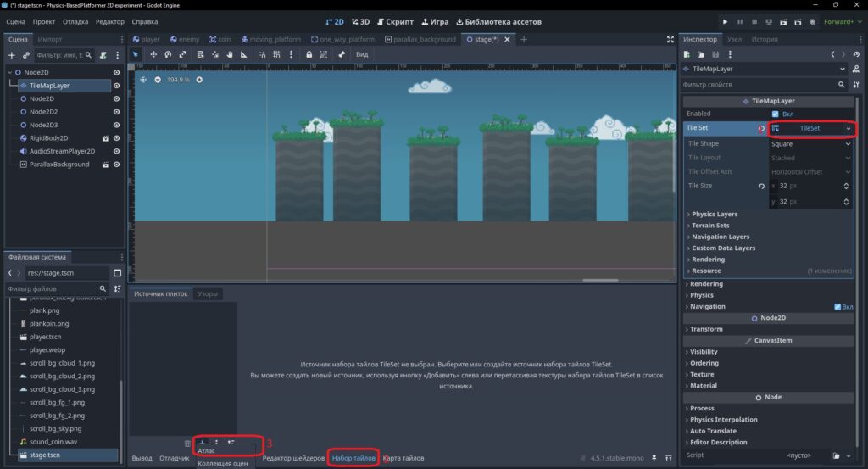Image resolution: width=868 pixels, height=469 pixels.
Task: Run the project with the play icon
Action: pos(725,21)
